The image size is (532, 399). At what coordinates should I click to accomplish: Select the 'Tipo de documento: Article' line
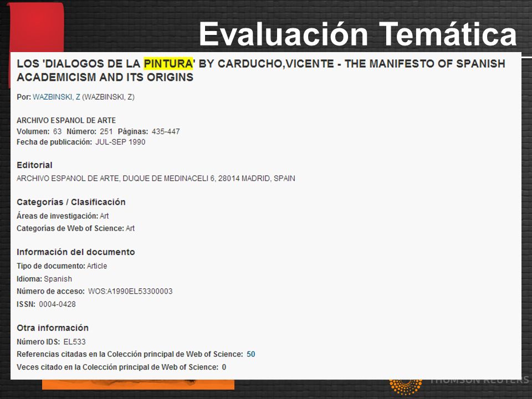tap(62, 266)
